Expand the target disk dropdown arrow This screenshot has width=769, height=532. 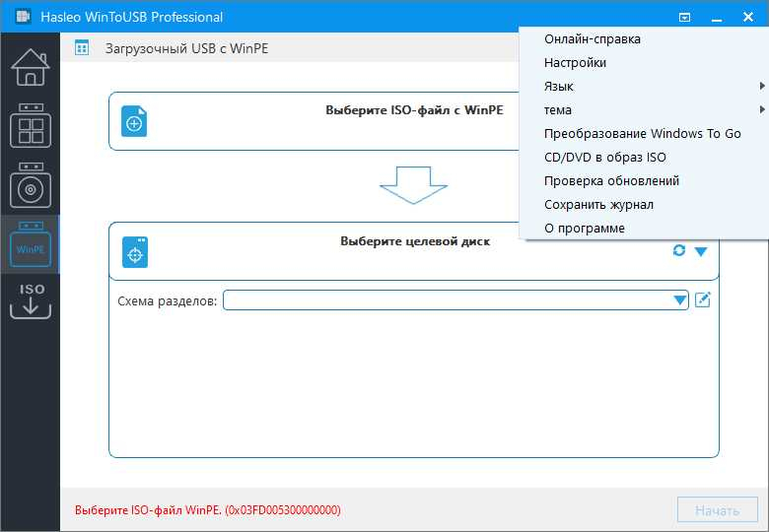tap(701, 251)
